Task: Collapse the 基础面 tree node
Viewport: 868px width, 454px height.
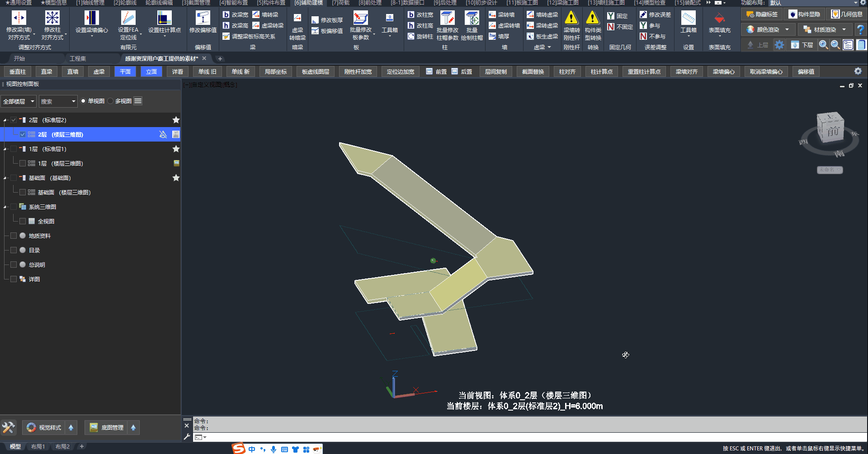Action: 5,178
